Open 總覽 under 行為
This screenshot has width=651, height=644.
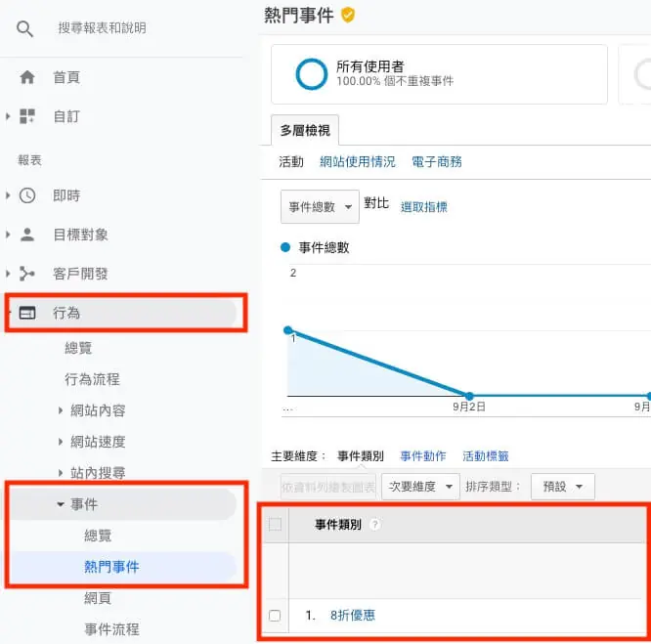[78, 348]
